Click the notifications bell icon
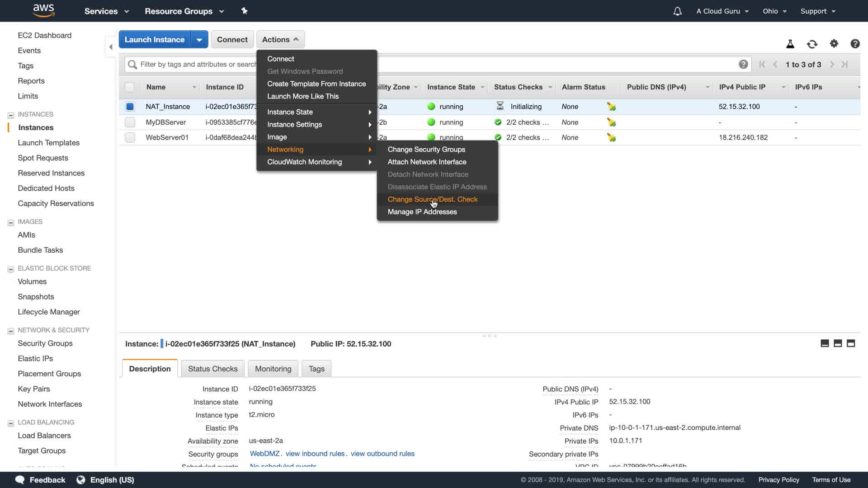The height and width of the screenshot is (488, 868). pyautogui.click(x=677, y=11)
